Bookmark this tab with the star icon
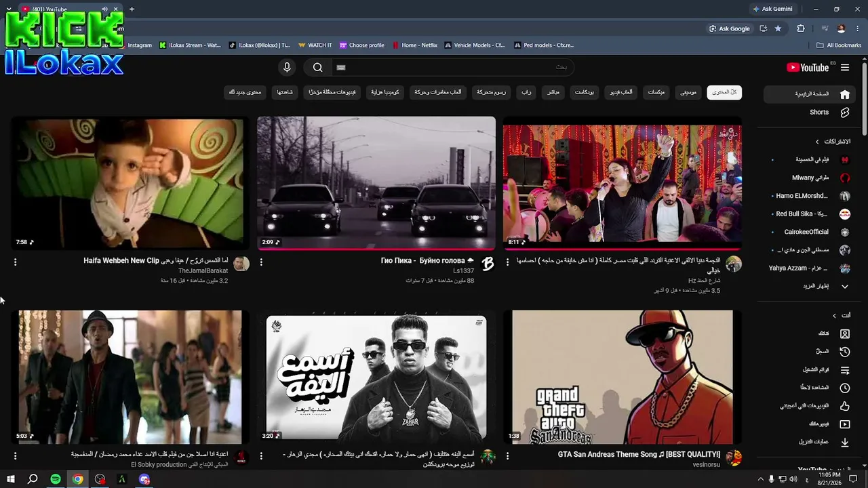This screenshot has height=488, width=868. [x=778, y=28]
